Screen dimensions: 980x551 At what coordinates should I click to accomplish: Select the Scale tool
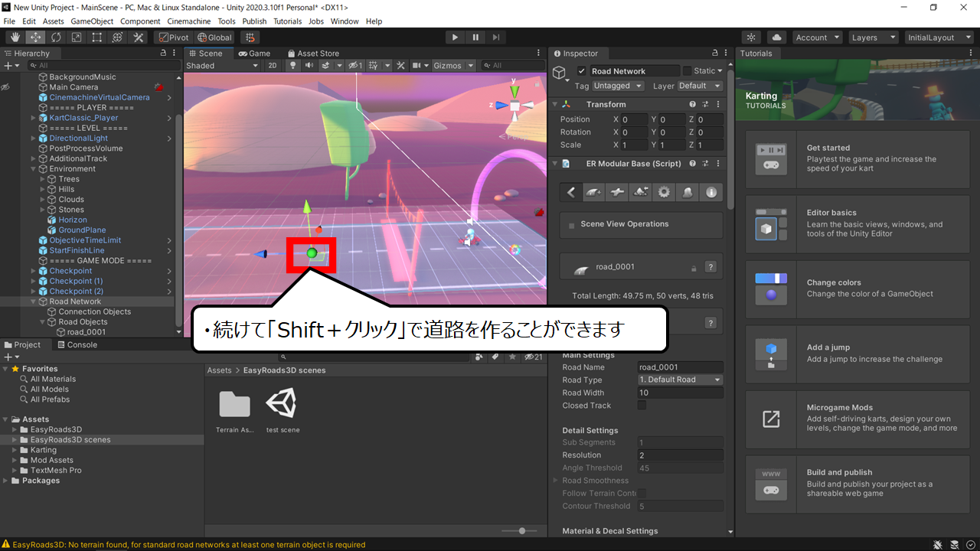[x=77, y=37]
